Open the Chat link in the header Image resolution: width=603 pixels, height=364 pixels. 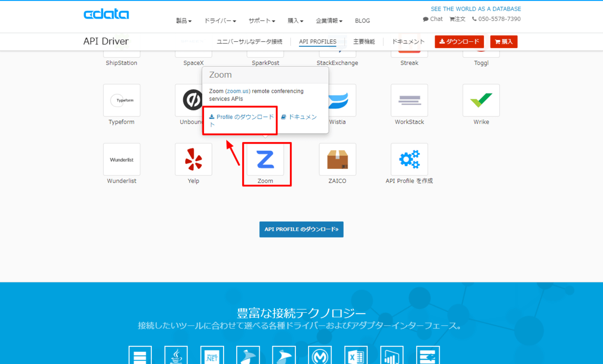(x=433, y=19)
